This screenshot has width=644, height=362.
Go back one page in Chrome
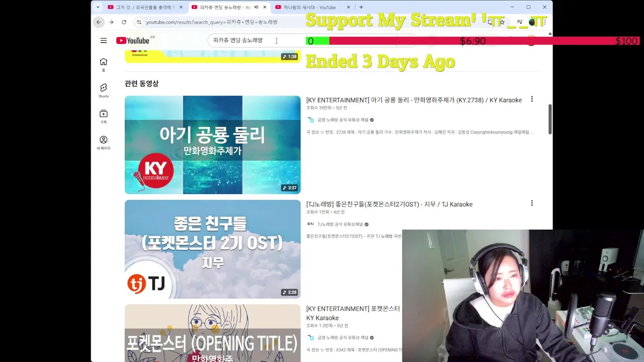[x=99, y=22]
